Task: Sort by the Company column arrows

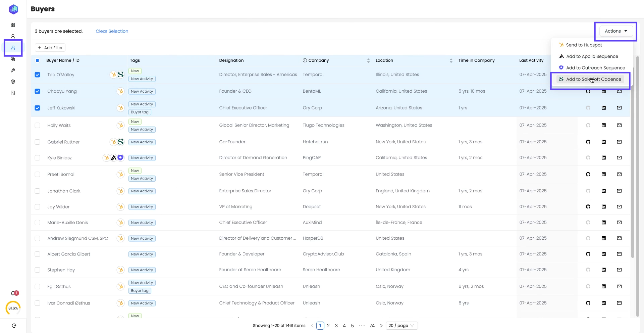Action: 368,60
